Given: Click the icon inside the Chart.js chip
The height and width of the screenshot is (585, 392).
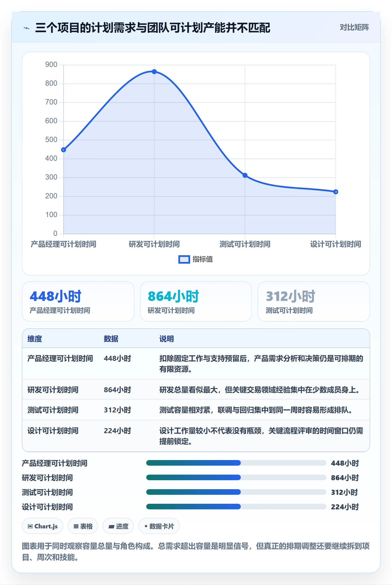Looking at the screenshot, I should (x=30, y=526).
